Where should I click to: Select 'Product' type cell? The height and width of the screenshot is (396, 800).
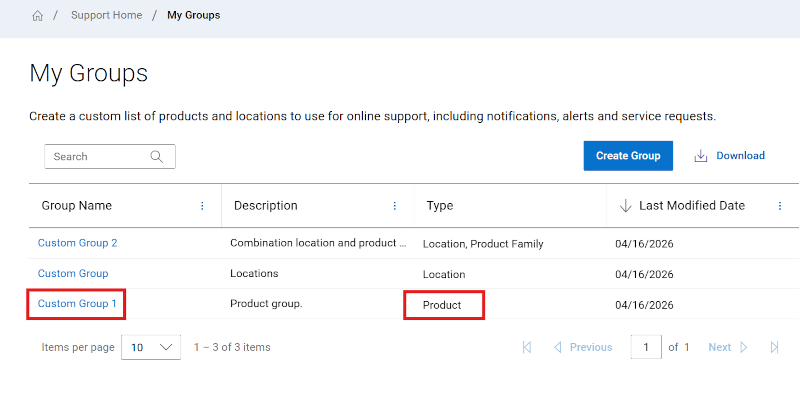(x=442, y=305)
